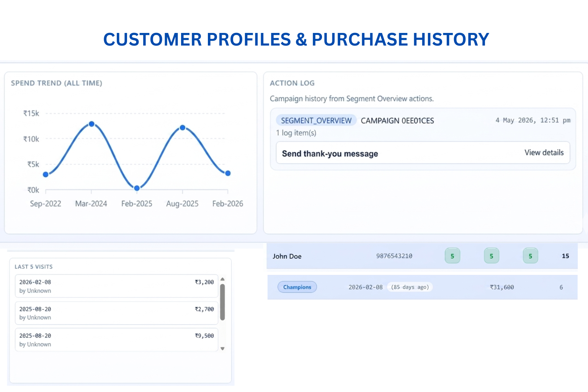Select the visit card showing ₹2,700
588x392 pixels.
(x=116, y=313)
